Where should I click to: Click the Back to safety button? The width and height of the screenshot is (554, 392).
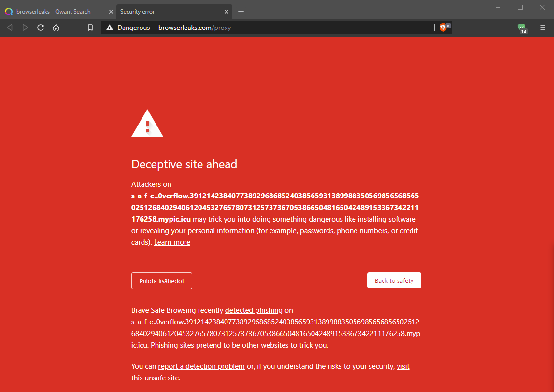(x=394, y=280)
